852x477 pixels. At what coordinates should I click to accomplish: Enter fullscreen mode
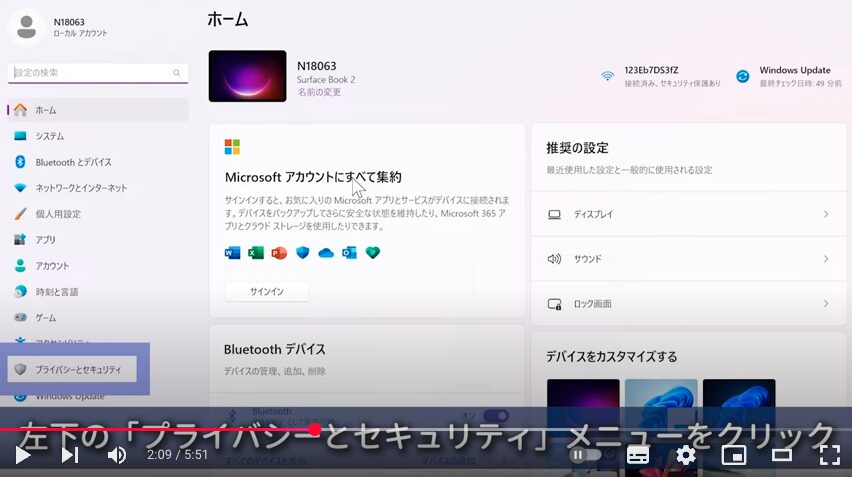830,455
